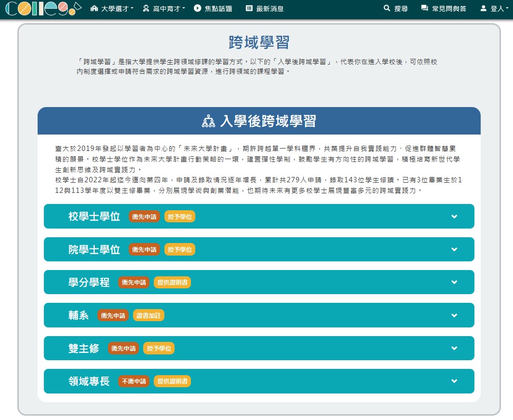Expand the 學分學程 accordion chevron
513x420 pixels.
tap(454, 282)
